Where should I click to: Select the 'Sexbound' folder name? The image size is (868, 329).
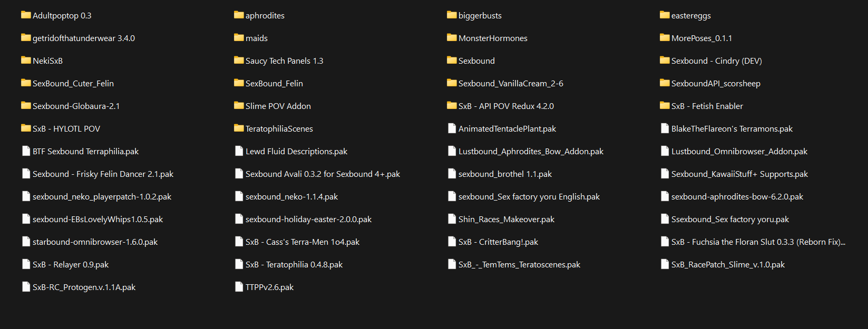pyautogui.click(x=476, y=61)
